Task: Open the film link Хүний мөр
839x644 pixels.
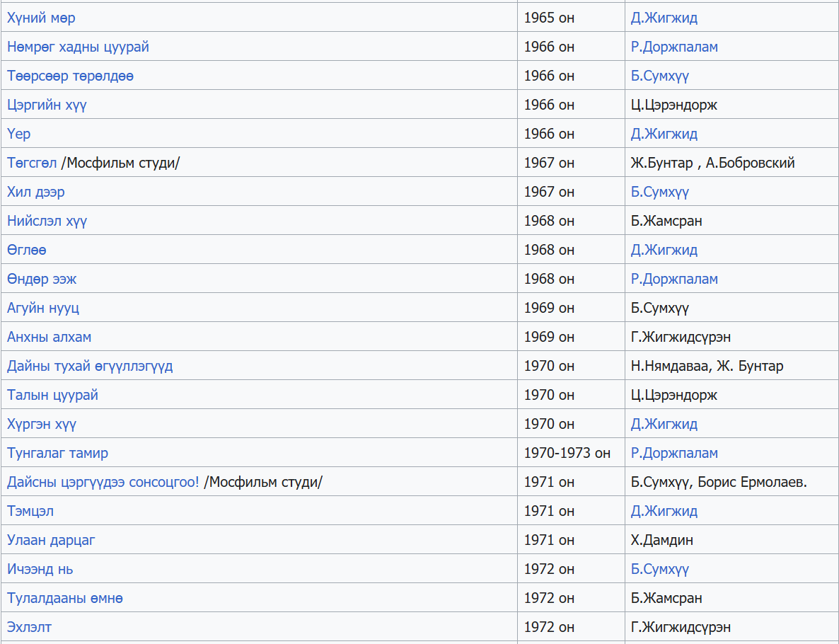Action: point(41,18)
